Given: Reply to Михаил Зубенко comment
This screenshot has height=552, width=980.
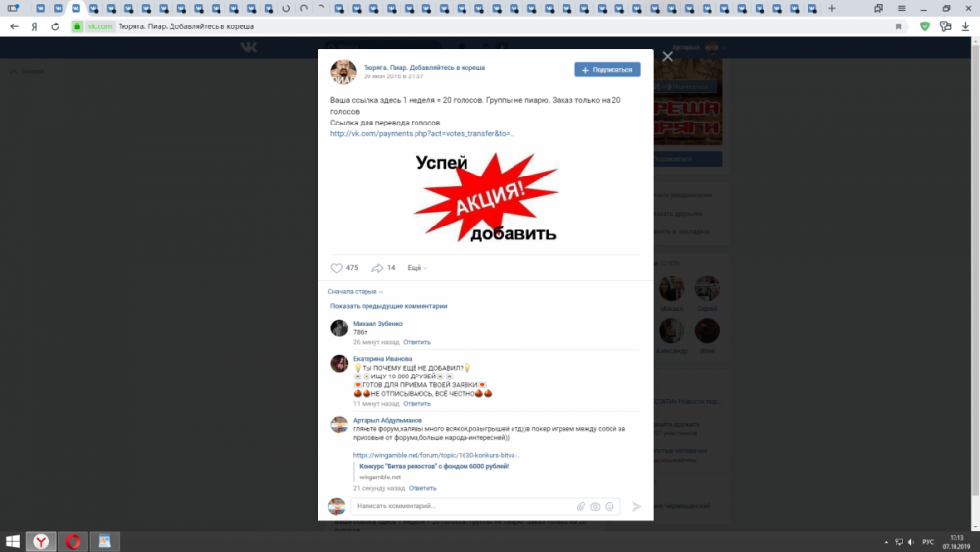Looking at the screenshot, I should pyautogui.click(x=416, y=342).
